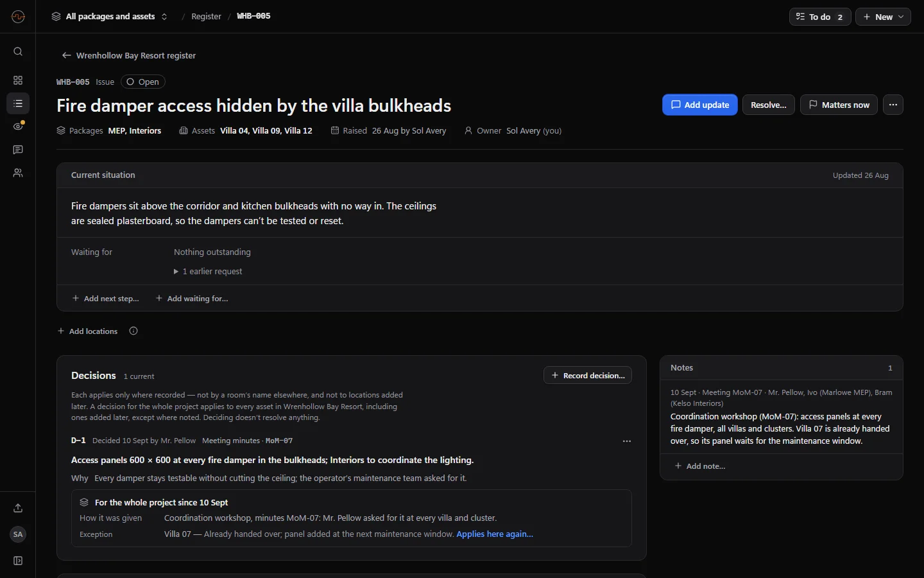The width and height of the screenshot is (924, 578).
Task: Expand the 1 earlier request disclosure
Action: 208,272
